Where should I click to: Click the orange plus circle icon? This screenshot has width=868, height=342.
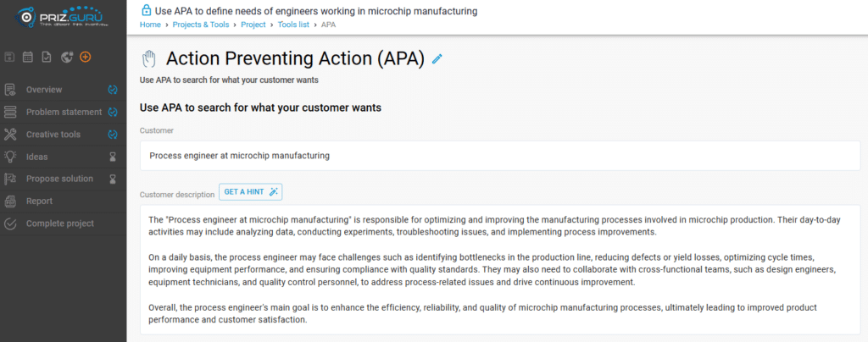(x=86, y=57)
